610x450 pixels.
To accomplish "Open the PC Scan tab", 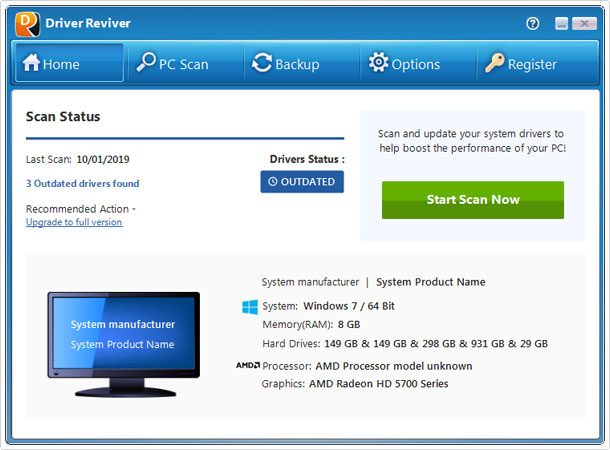I will 186,63.
